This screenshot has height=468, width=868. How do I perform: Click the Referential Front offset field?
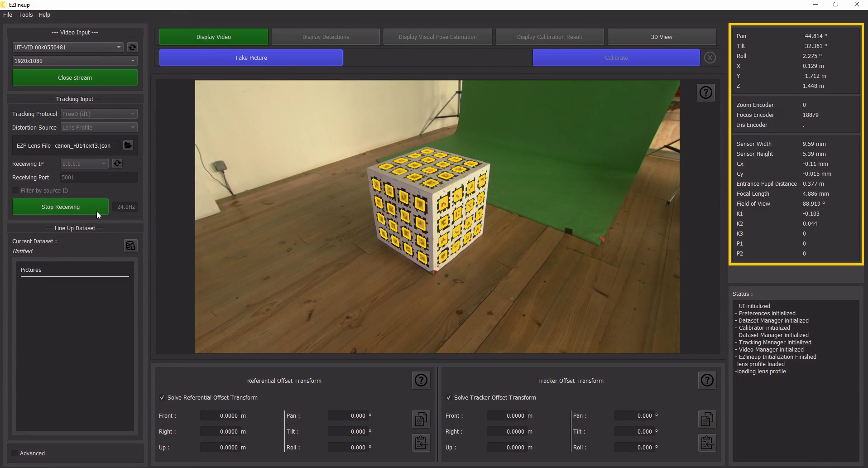pos(221,416)
